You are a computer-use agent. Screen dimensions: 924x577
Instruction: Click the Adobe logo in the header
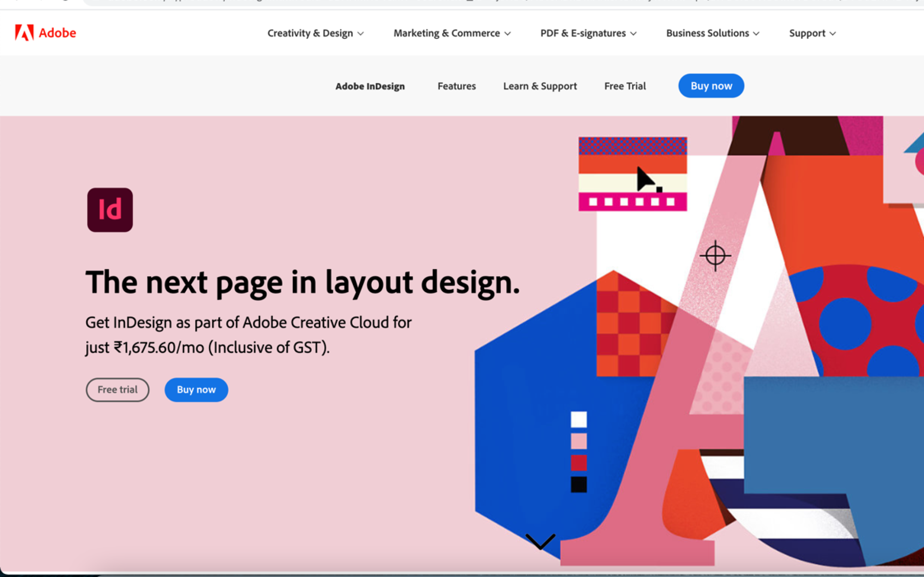pos(45,33)
